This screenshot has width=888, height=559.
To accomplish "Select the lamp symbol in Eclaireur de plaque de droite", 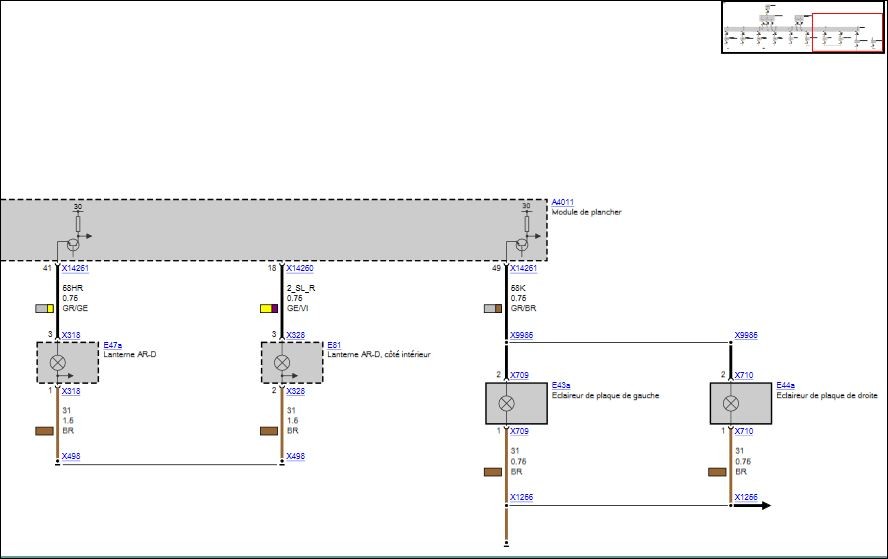I will tap(731, 403).
